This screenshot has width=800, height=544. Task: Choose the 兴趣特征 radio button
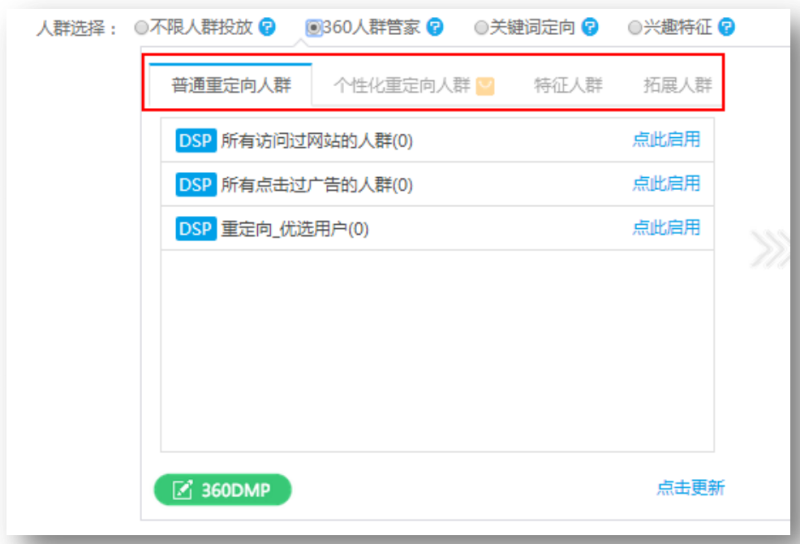point(634,28)
